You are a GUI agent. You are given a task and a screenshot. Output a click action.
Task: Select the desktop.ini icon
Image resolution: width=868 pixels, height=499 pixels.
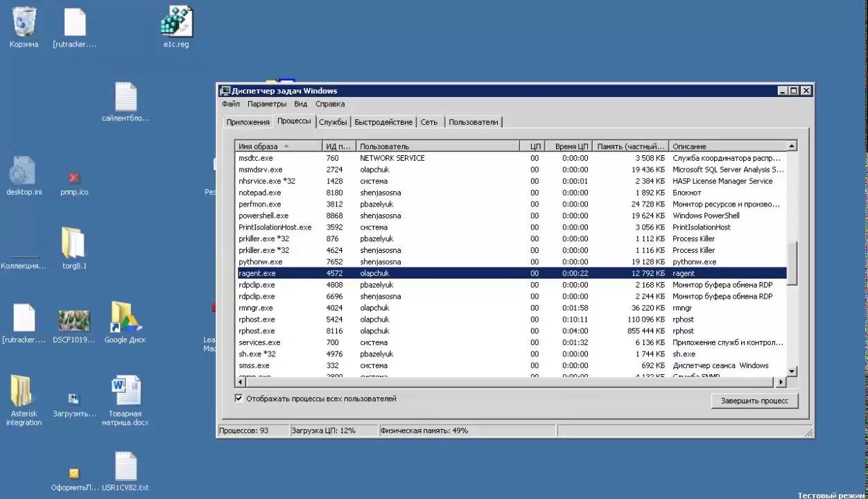click(24, 176)
